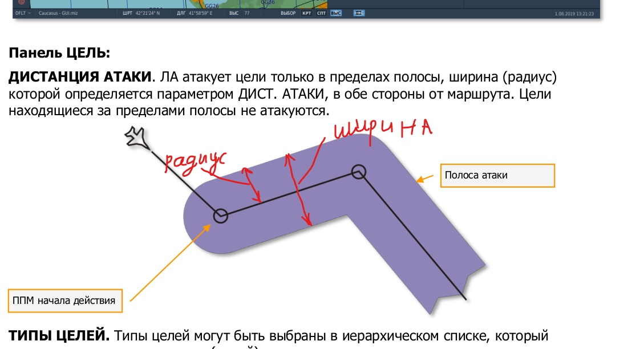This screenshot has width=644, height=349.
Task: Click the altitude value 77
Action: [x=247, y=13]
